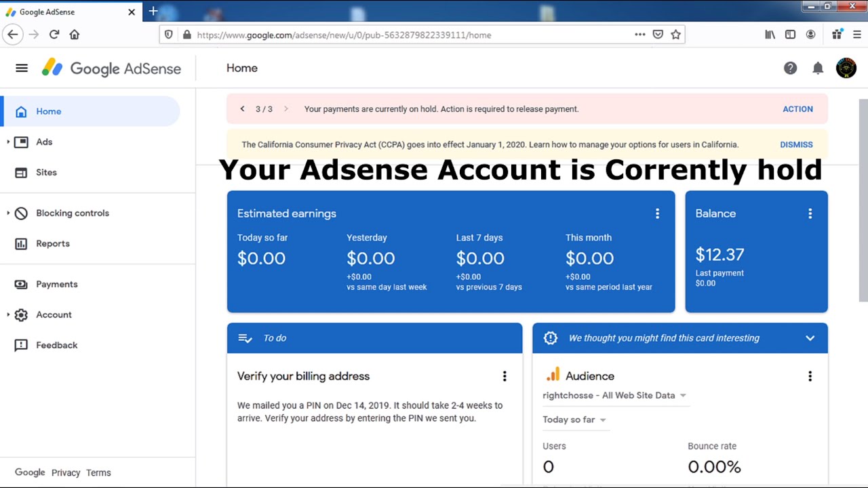This screenshot has height=488, width=868.
Task: Click the extensions icon in toolbar
Action: coord(837,35)
